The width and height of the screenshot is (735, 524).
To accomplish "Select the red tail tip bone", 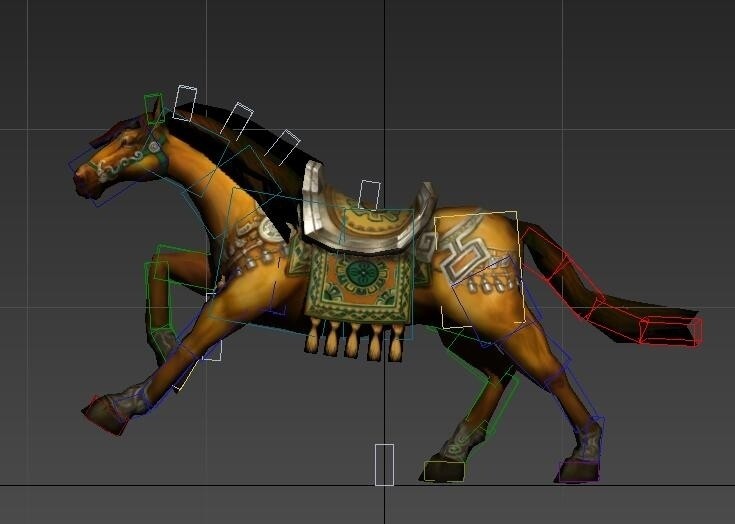I will pyautogui.click(x=671, y=330).
